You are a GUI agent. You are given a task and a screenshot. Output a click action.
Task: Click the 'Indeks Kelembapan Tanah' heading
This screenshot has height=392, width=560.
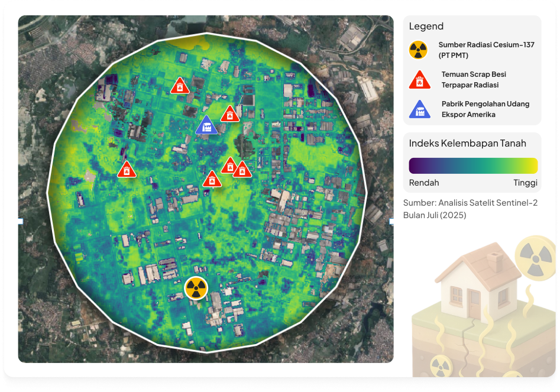pyautogui.click(x=467, y=143)
